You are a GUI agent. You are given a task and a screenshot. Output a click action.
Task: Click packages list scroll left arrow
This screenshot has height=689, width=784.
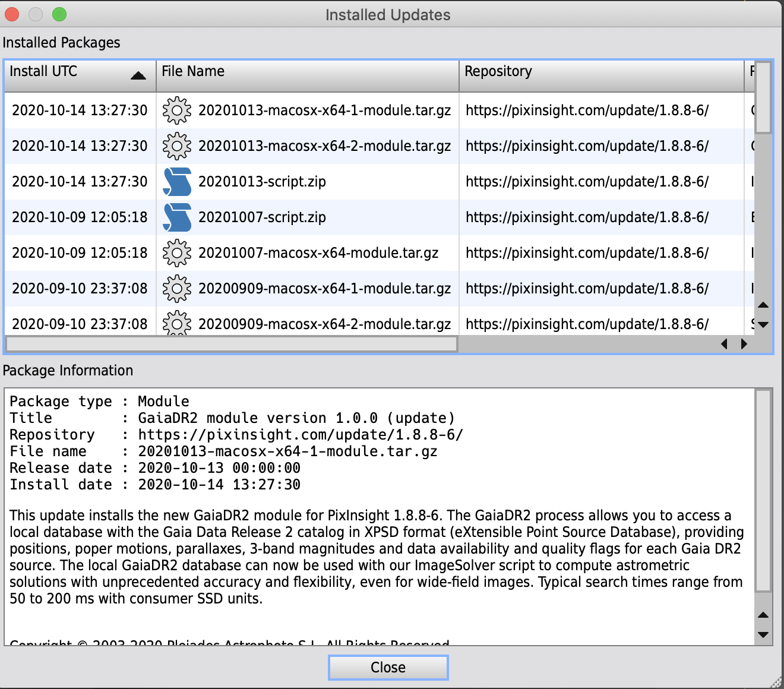[x=724, y=344]
